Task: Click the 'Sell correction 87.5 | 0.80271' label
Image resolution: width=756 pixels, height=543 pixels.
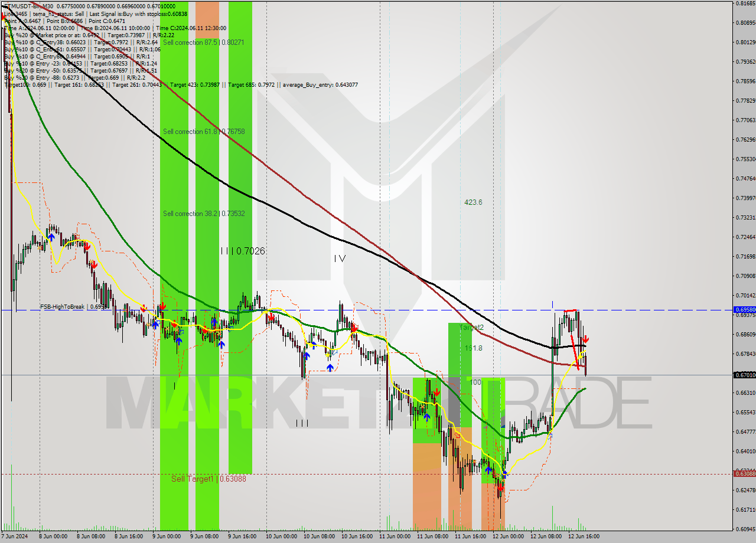Action: pyautogui.click(x=203, y=42)
